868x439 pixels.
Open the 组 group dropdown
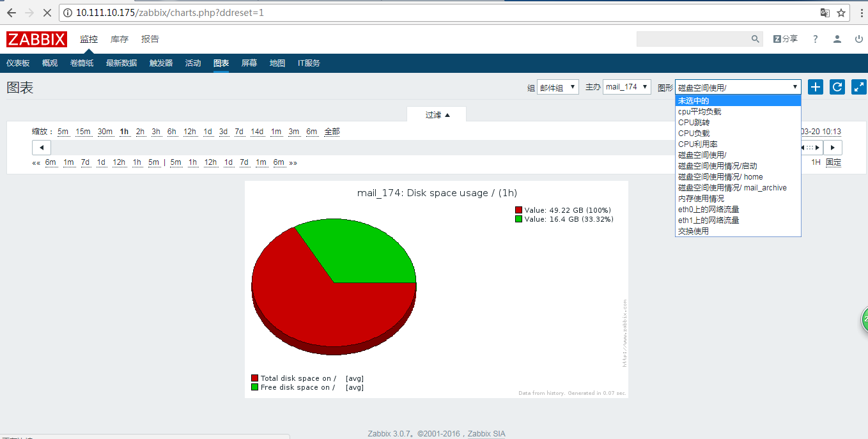tap(558, 87)
